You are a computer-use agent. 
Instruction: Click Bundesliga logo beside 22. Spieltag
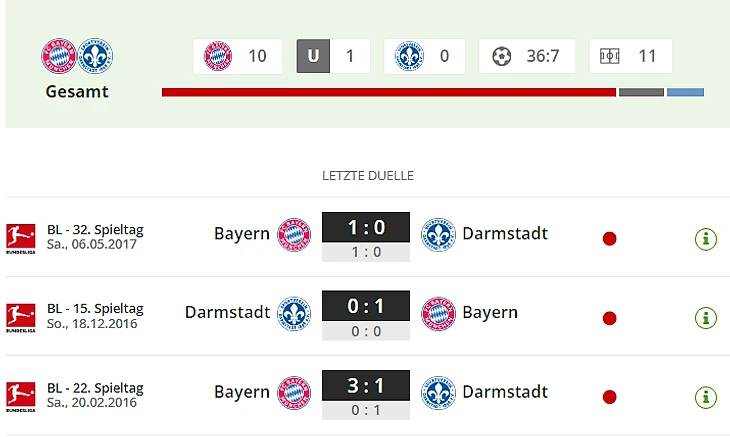click(x=20, y=397)
